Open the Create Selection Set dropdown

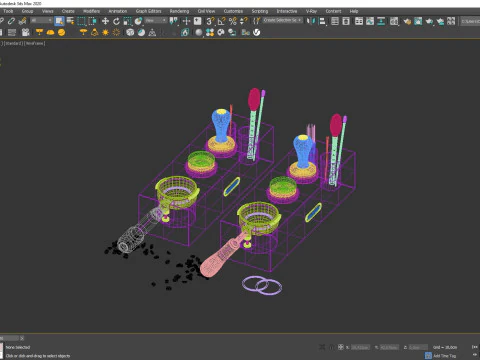point(283,20)
